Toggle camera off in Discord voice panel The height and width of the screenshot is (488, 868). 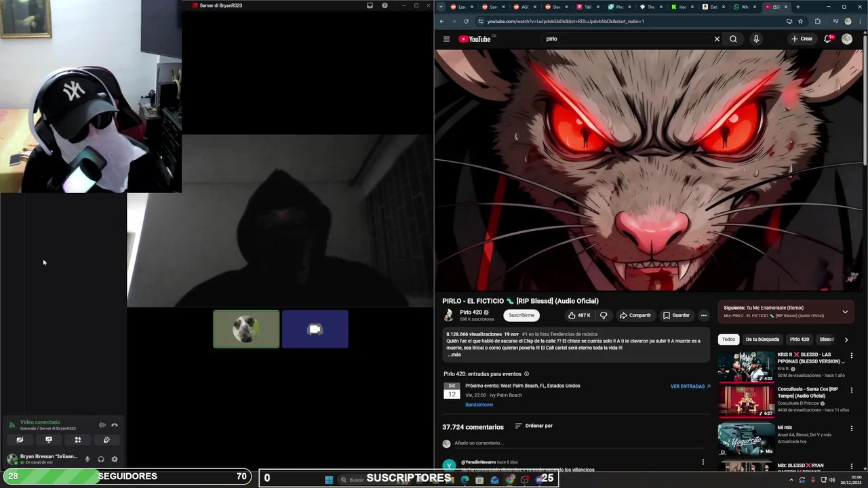click(20, 440)
